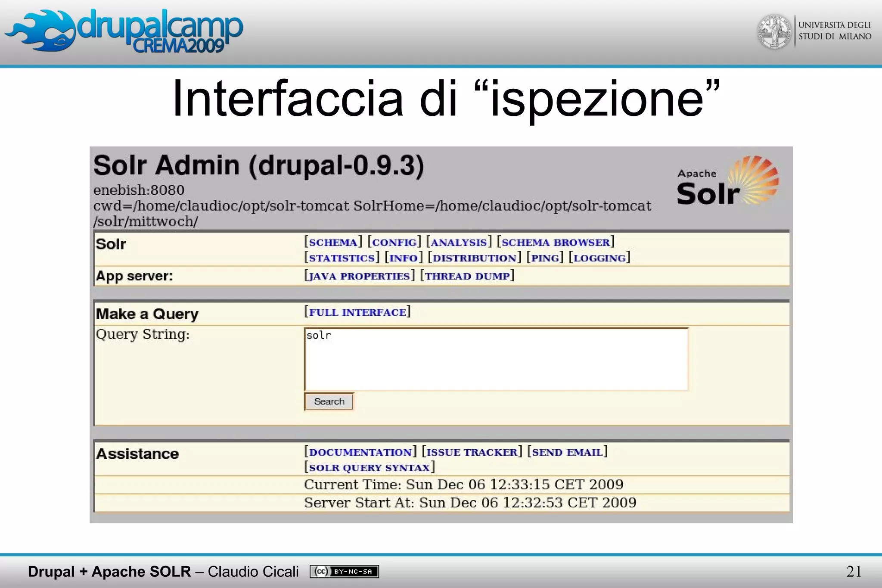Click the Apache Solr logo
This screenshot has height=588, width=882.
click(x=728, y=181)
